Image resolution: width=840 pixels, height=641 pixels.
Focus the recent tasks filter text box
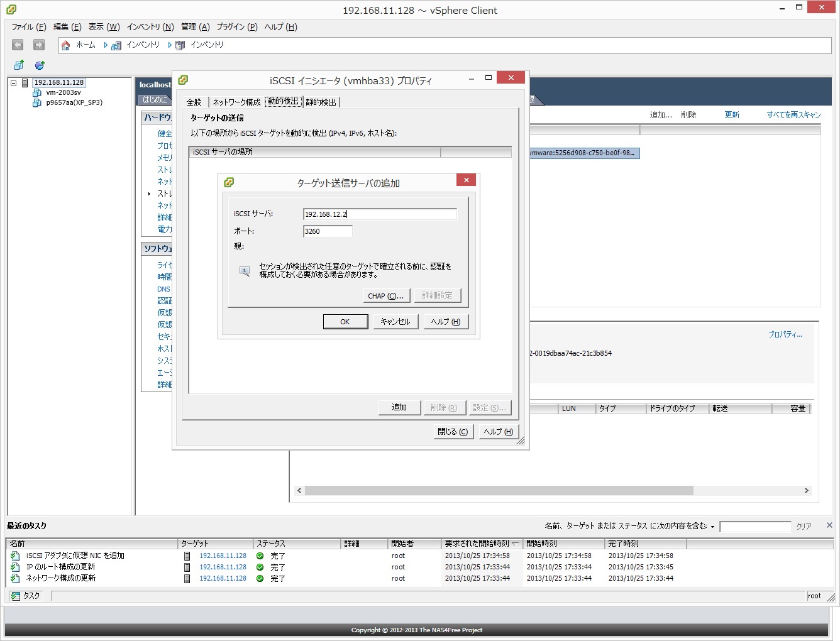tap(755, 527)
